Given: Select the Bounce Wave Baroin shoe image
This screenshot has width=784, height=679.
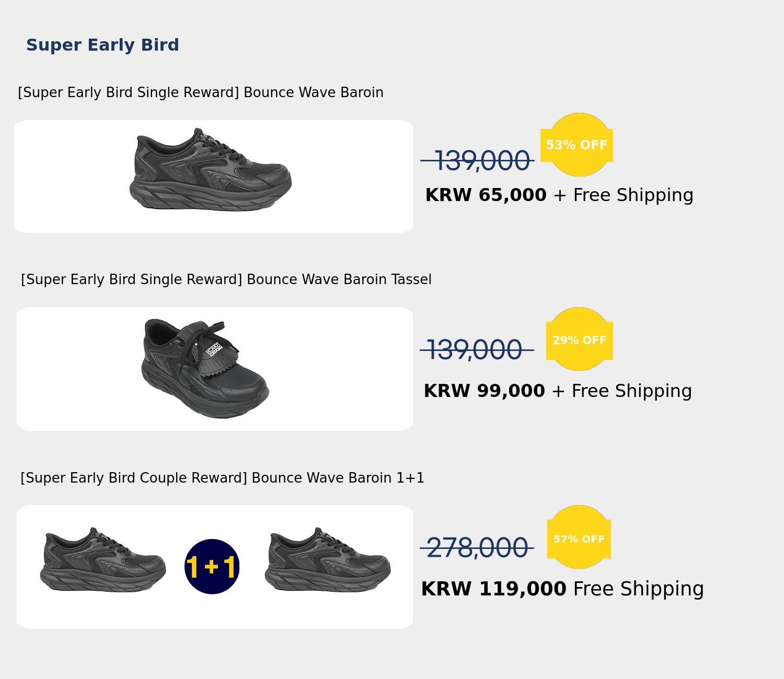Looking at the screenshot, I should click(210, 170).
